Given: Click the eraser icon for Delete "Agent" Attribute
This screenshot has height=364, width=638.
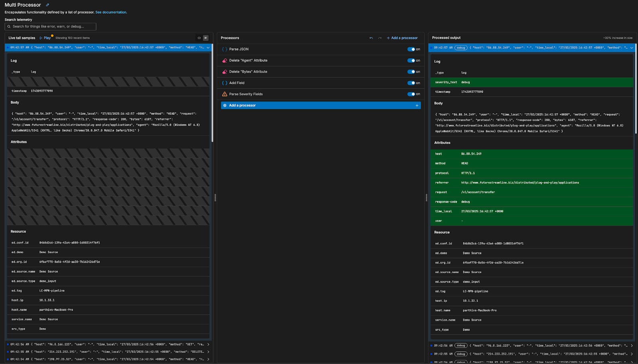Looking at the screenshot, I should pyautogui.click(x=224, y=61).
